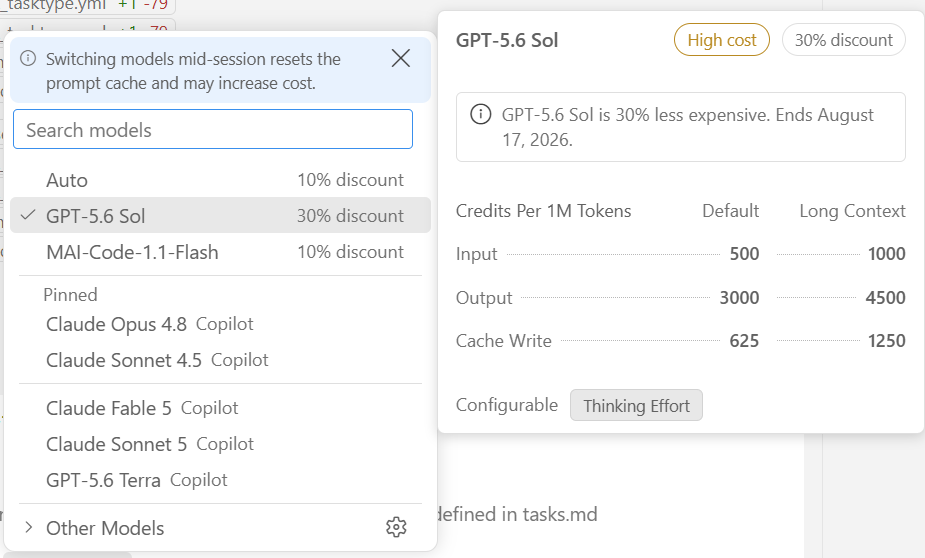Click checkmark beside GPT-5.6 Sol
Image resolution: width=925 pixels, height=558 pixels.
(28, 215)
